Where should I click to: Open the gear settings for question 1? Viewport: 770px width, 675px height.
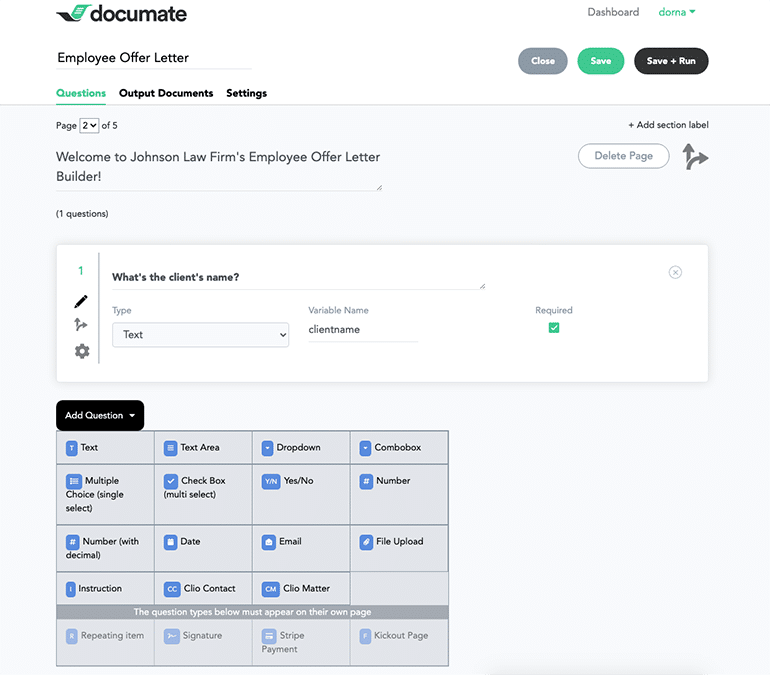point(82,351)
